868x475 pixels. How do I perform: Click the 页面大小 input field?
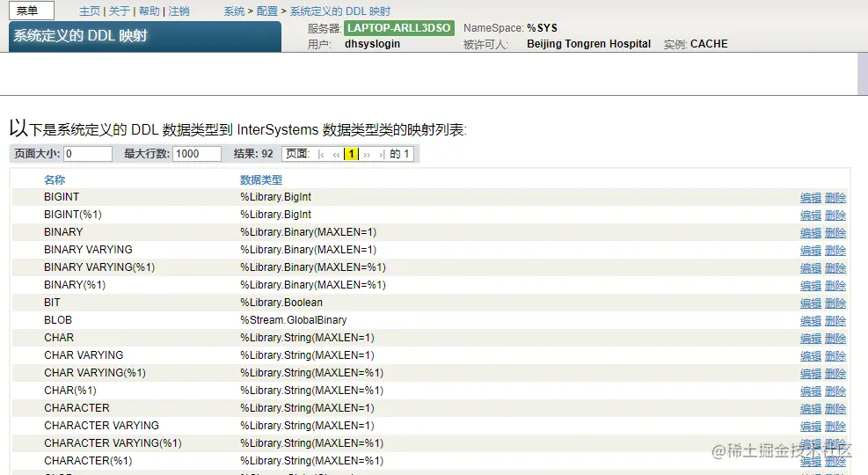pos(88,153)
